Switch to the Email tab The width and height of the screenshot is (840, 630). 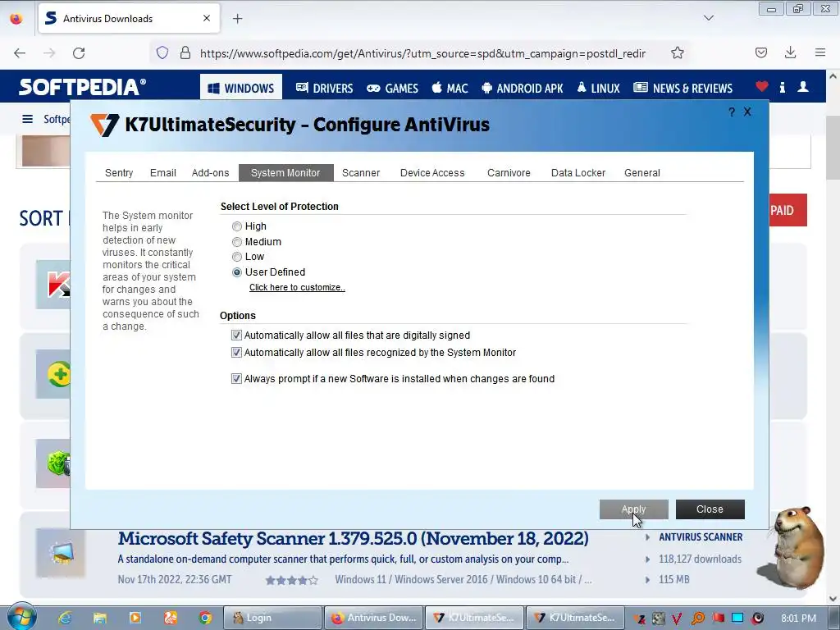163,173
